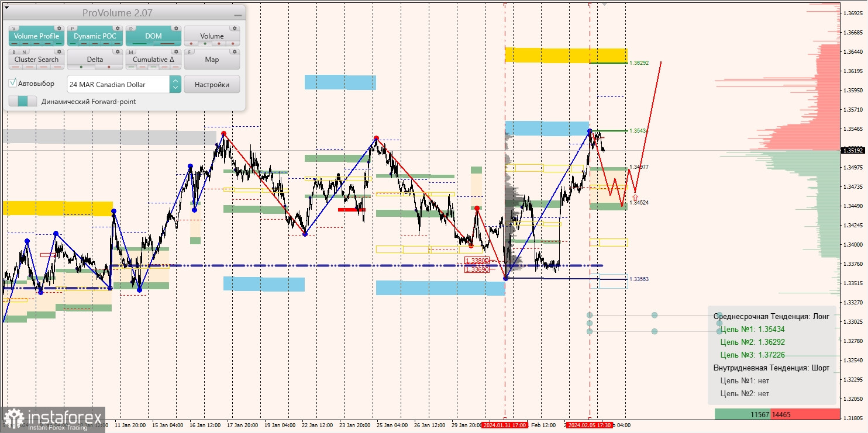Click 'Внутридневная Тенденция: Шорт' text
Screen dimensions: 868x433
[x=771, y=368]
